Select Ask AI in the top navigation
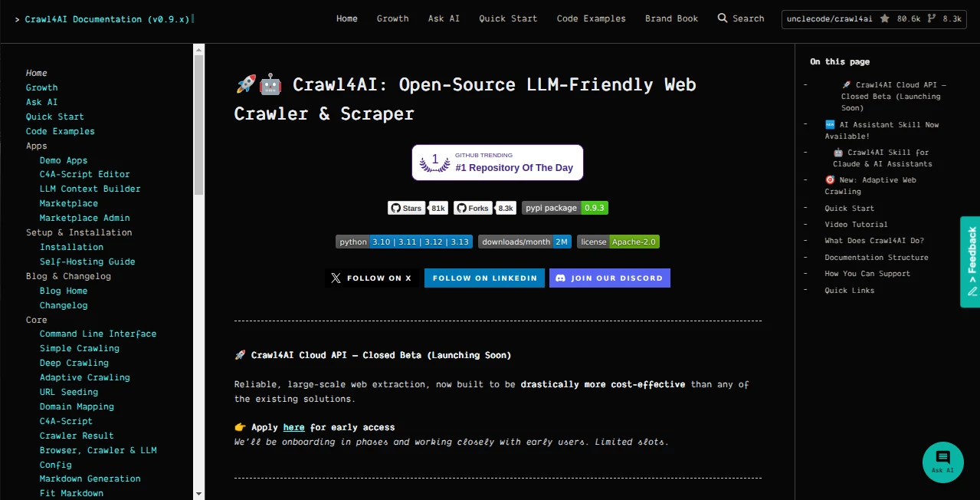980x500 pixels. tap(444, 18)
